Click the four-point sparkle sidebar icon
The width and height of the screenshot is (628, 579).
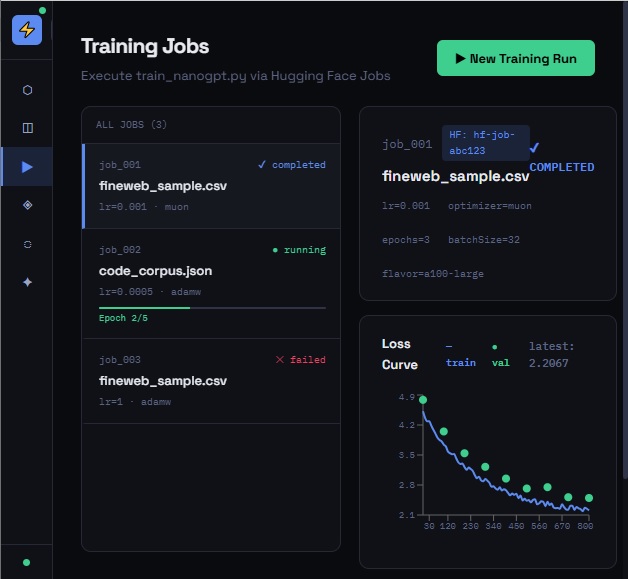tap(27, 282)
